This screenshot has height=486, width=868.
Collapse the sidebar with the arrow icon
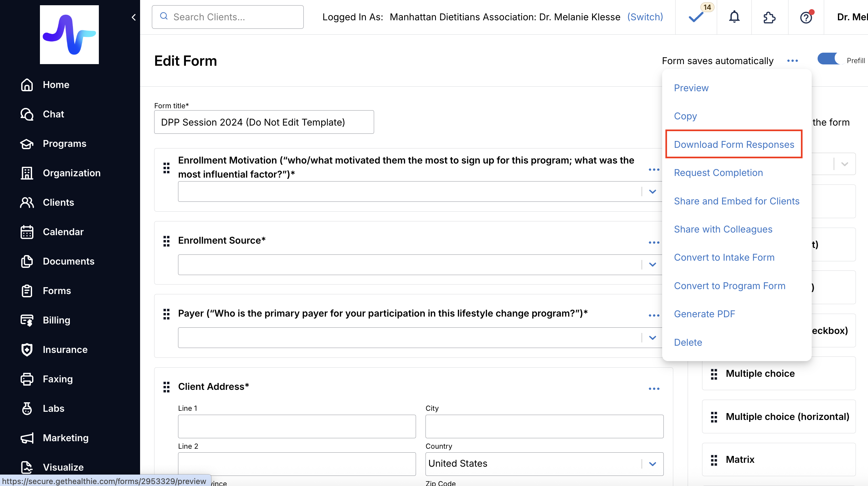coord(134,17)
